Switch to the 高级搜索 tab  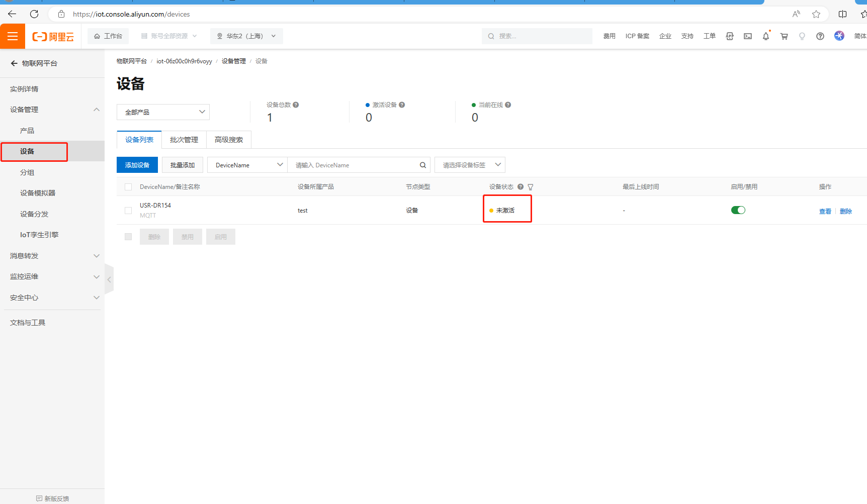click(x=229, y=140)
